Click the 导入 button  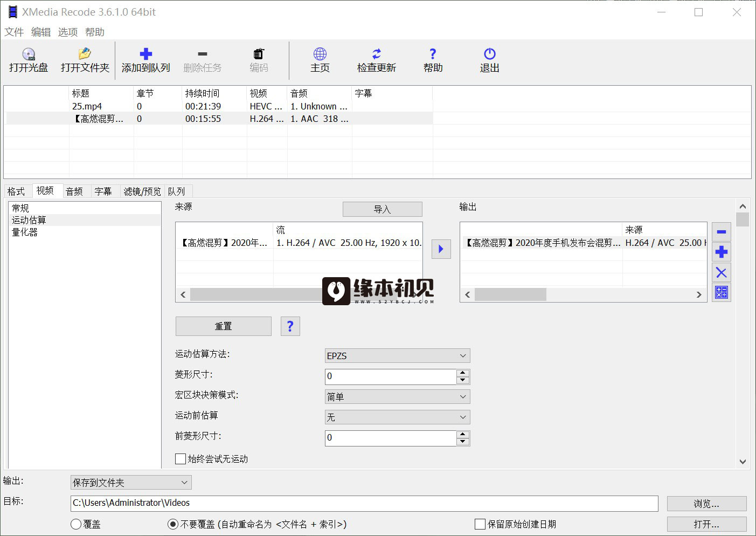[383, 209]
